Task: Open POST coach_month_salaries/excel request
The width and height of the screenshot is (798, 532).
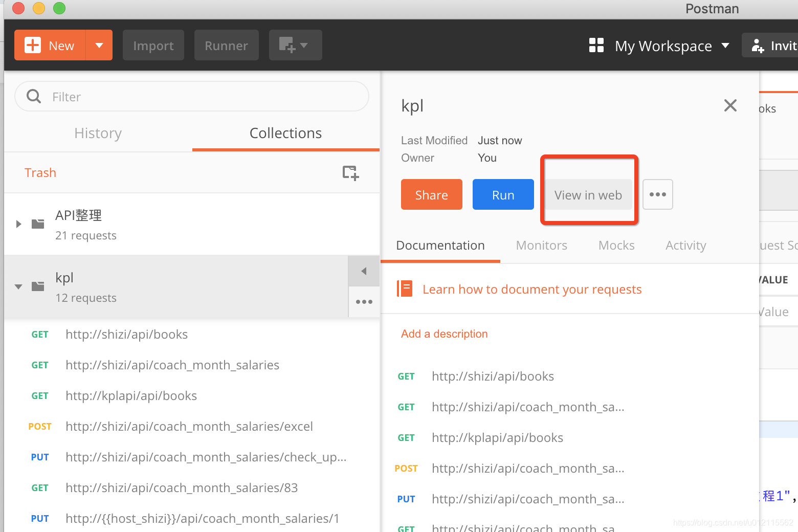Action: [192, 427]
